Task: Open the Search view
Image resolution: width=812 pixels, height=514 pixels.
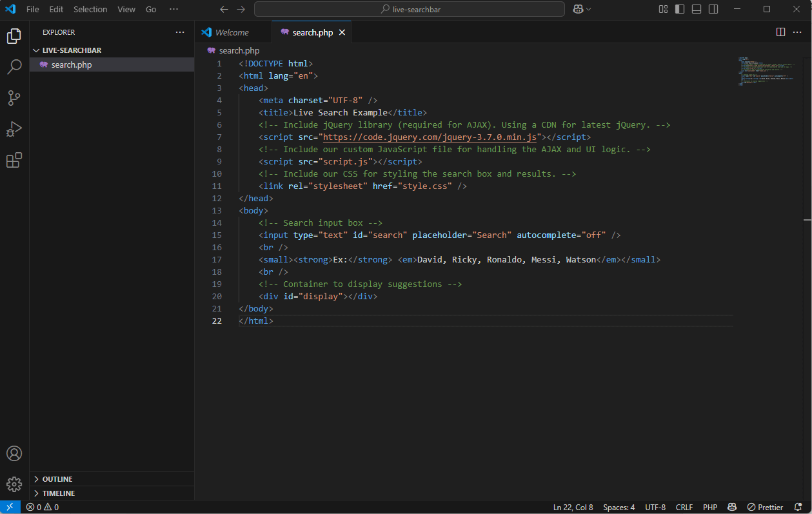Action: coord(14,66)
